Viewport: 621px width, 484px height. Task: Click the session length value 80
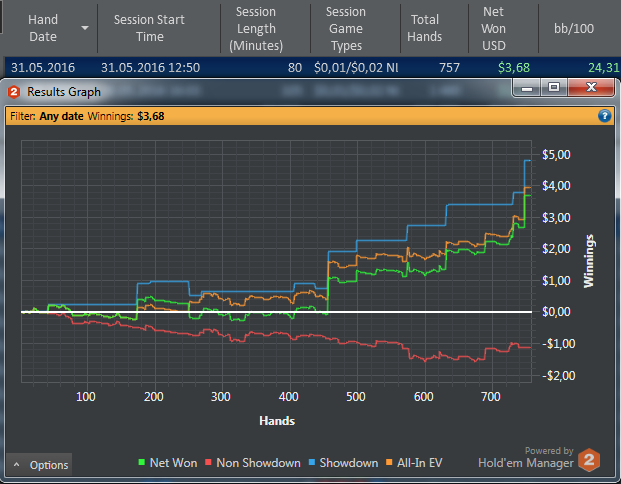tap(295, 68)
